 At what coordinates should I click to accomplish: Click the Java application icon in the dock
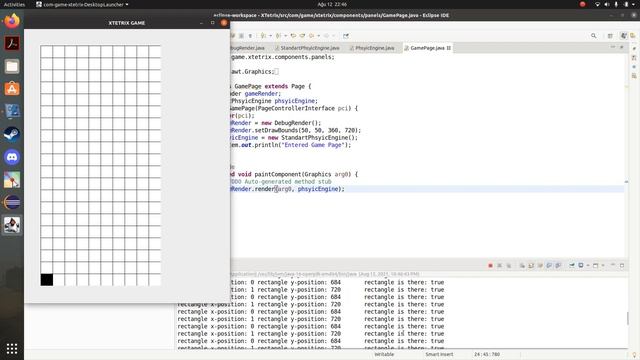tap(12, 225)
